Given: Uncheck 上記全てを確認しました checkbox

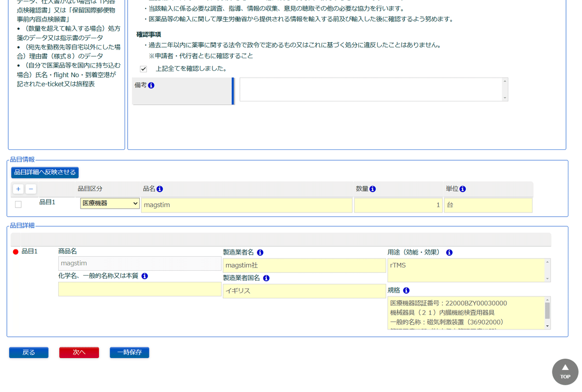Looking at the screenshot, I should (x=144, y=69).
